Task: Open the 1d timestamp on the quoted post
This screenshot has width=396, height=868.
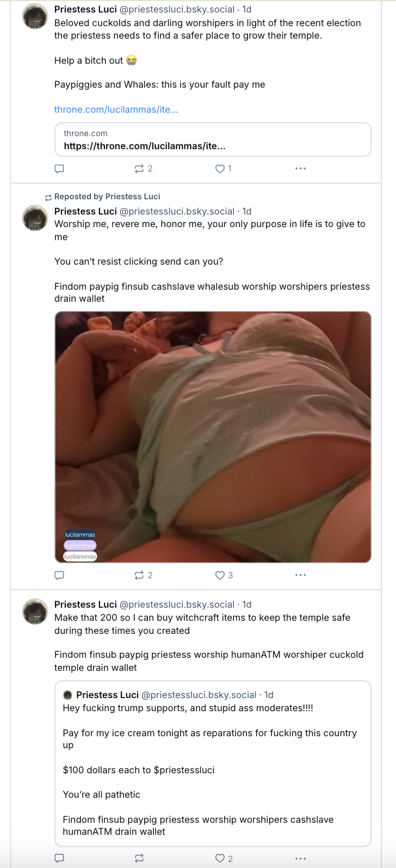Action: click(269, 695)
